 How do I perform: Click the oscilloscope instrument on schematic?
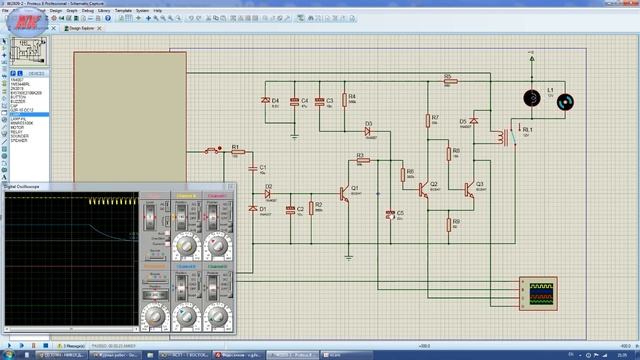pos(538,294)
